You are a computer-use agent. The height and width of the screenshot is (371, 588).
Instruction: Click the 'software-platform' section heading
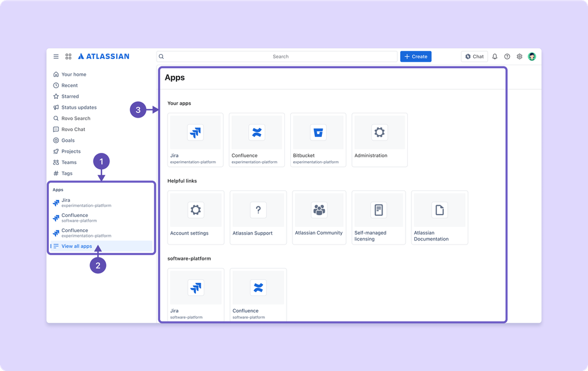pos(189,259)
